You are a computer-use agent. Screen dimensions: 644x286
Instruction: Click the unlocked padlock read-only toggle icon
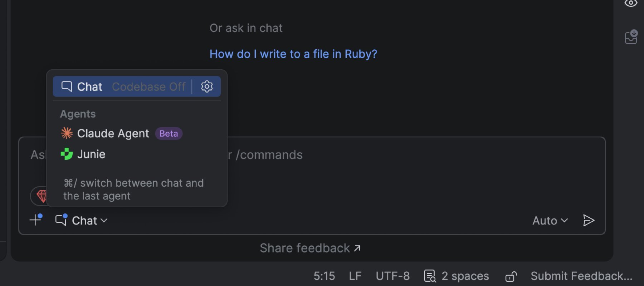pyautogui.click(x=511, y=276)
